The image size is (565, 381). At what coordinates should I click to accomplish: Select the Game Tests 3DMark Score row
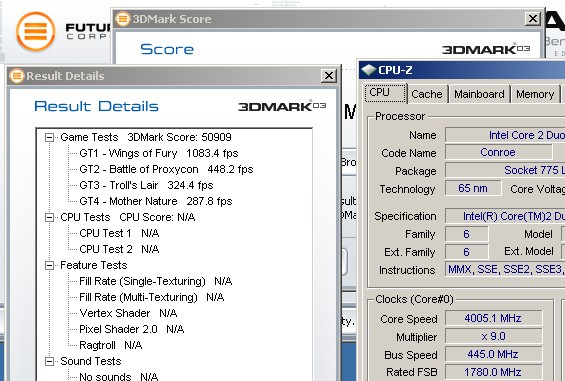146,137
